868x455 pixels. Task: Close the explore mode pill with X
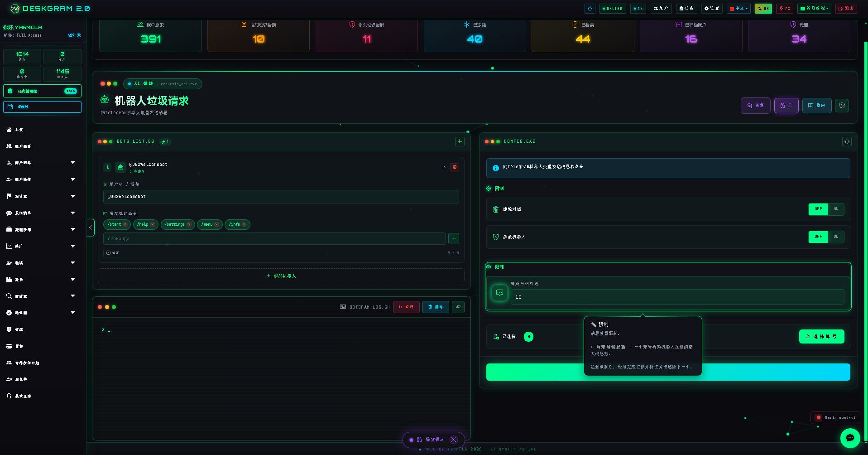click(454, 440)
